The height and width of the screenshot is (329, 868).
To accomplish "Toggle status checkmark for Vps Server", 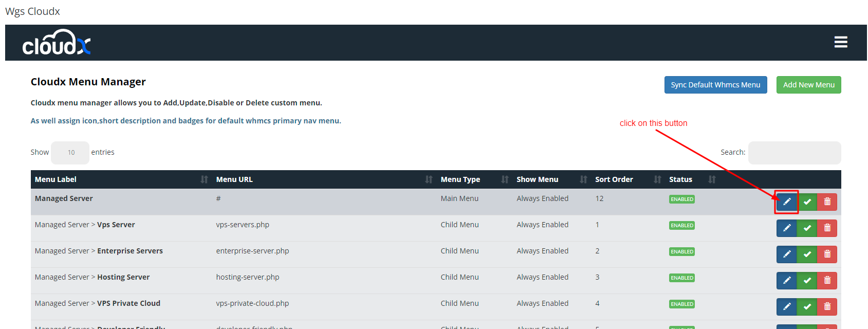I will (x=807, y=228).
